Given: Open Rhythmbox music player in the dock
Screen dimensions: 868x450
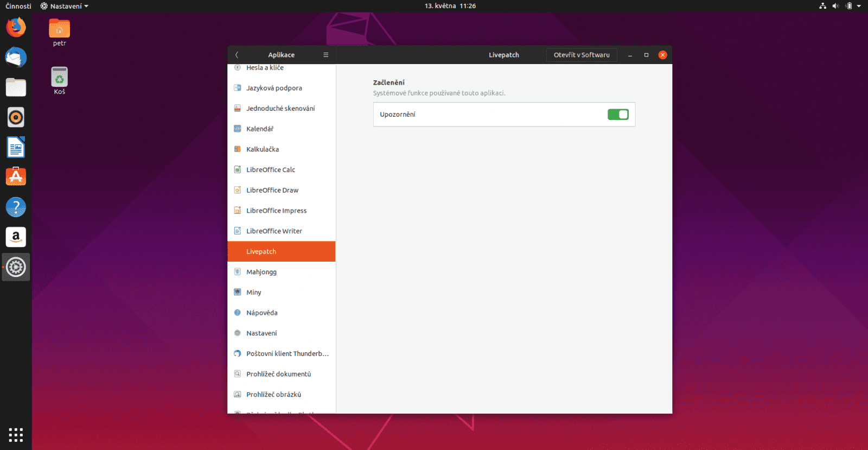Looking at the screenshot, I should coord(16,117).
